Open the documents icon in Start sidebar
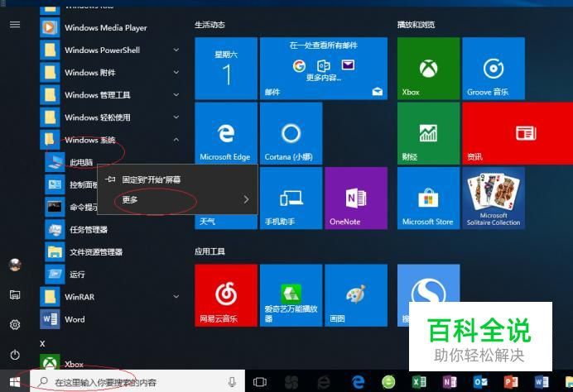 (x=15, y=294)
